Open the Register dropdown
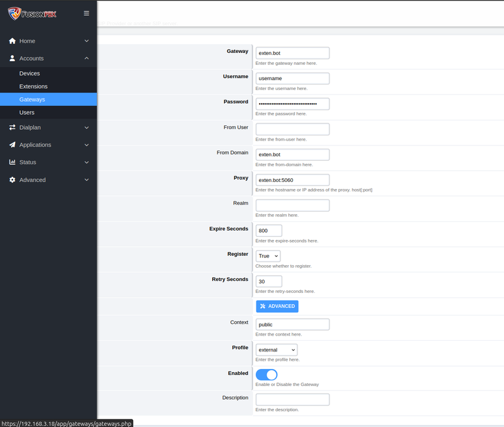This screenshot has height=427, width=504. pos(267,256)
